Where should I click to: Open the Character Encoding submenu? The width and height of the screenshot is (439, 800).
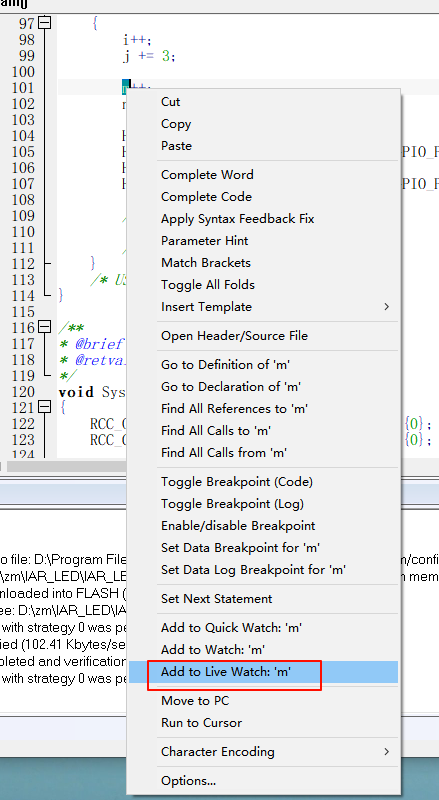(262, 752)
